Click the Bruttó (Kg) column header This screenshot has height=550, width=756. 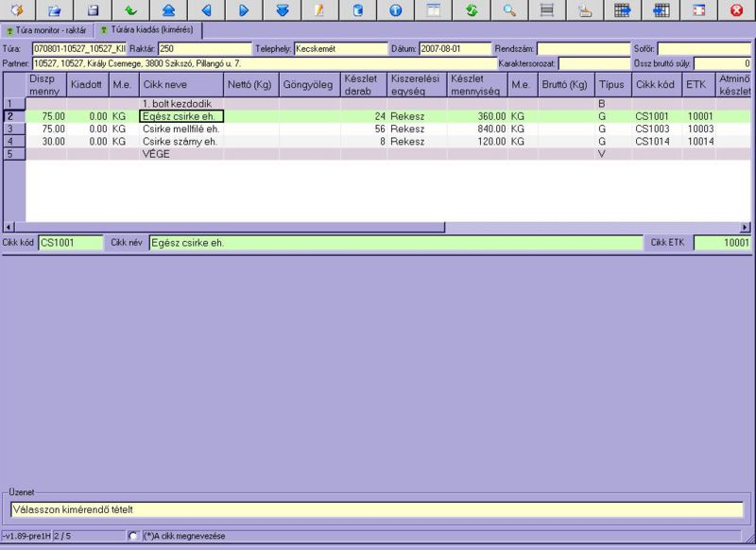tap(566, 85)
